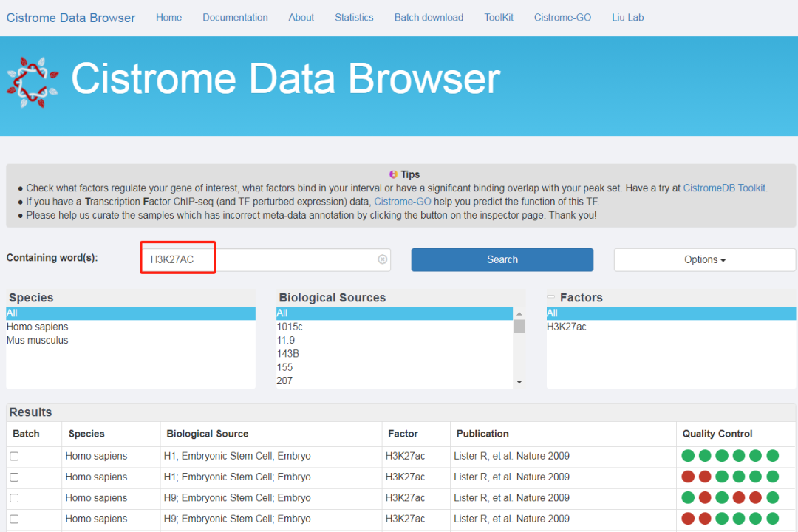Viewport: 798px width, 532px height.
Task: Open the Batch download nav item
Action: click(429, 17)
